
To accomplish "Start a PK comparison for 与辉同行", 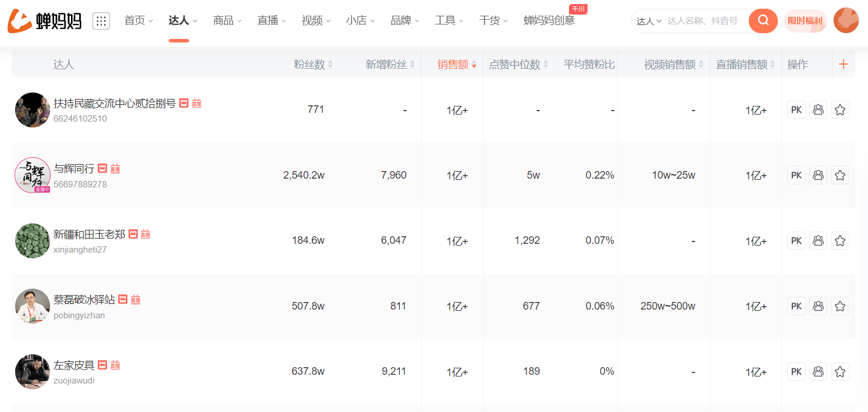I will (796, 175).
